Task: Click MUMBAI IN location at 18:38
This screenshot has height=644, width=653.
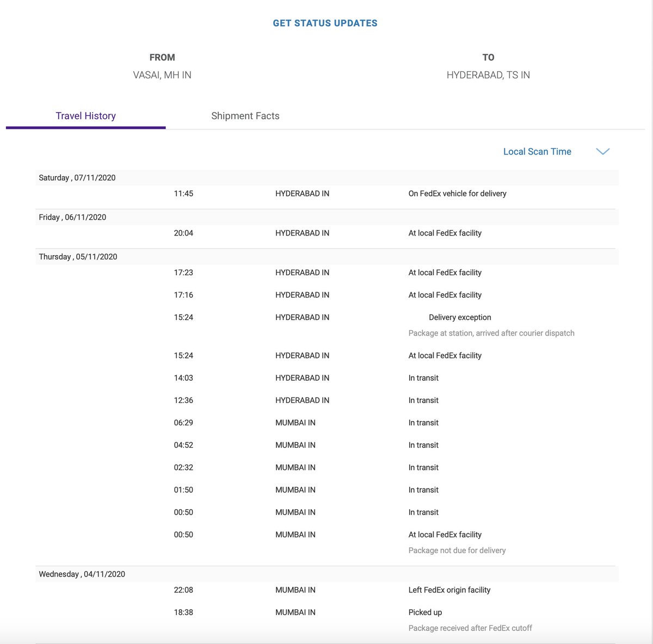Action: tap(295, 612)
